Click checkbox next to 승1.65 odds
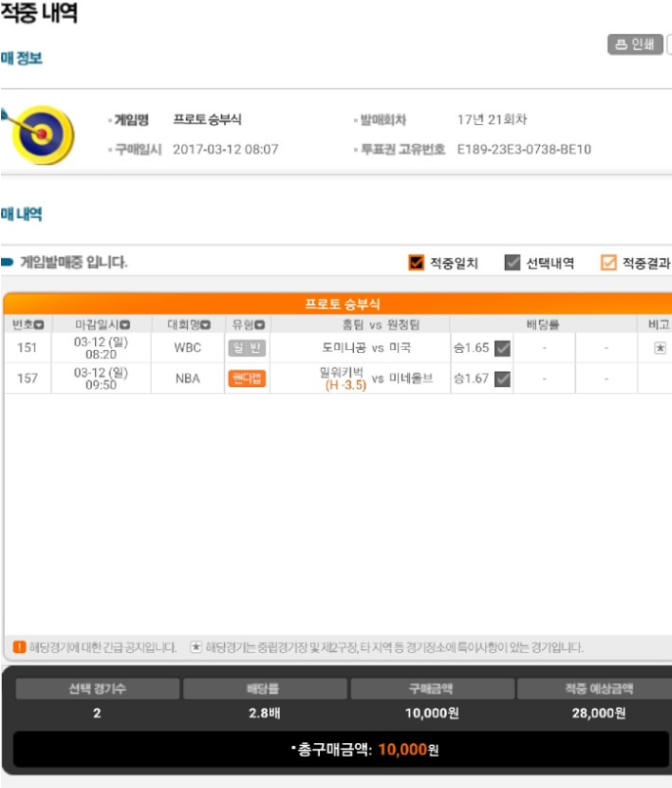Screen dimensions: 672x788 pyautogui.click(x=503, y=348)
